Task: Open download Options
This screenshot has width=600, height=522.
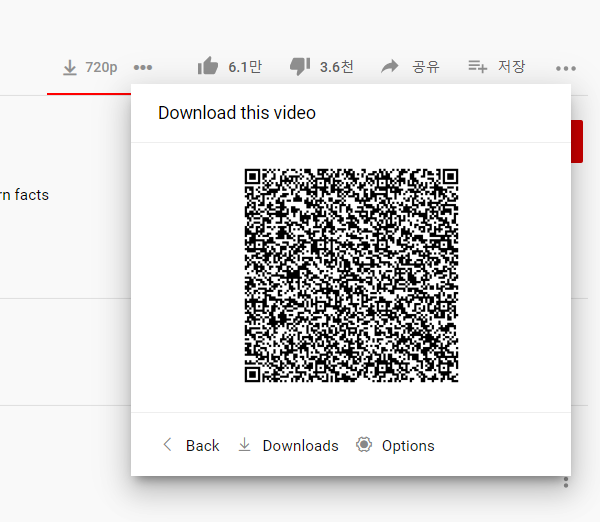Action: [408, 446]
